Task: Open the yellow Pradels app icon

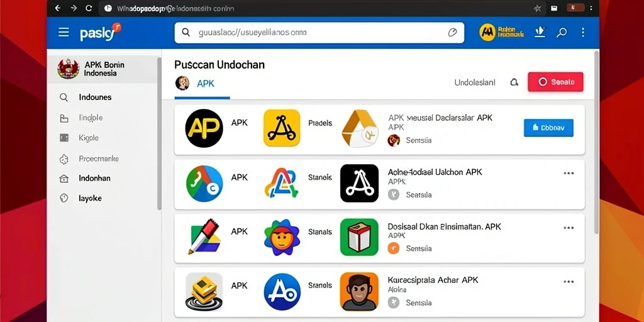Action: click(282, 128)
